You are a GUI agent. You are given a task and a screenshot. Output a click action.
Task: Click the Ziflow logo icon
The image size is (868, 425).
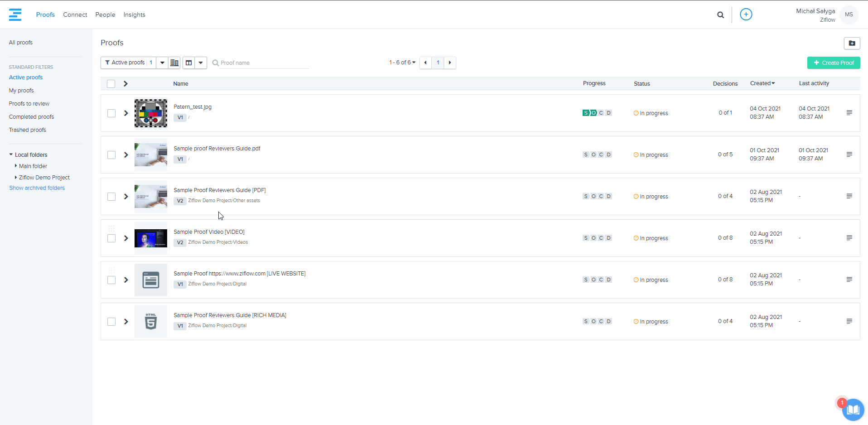[15, 14]
